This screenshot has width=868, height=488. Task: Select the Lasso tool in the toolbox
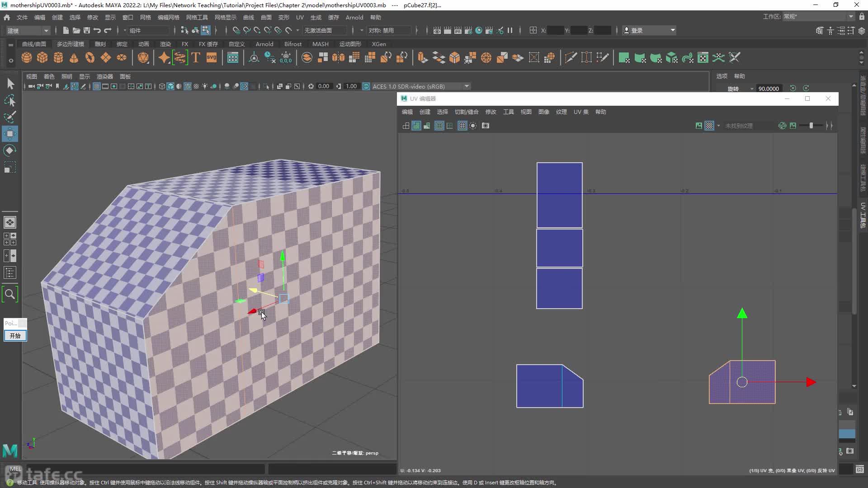click(x=10, y=100)
